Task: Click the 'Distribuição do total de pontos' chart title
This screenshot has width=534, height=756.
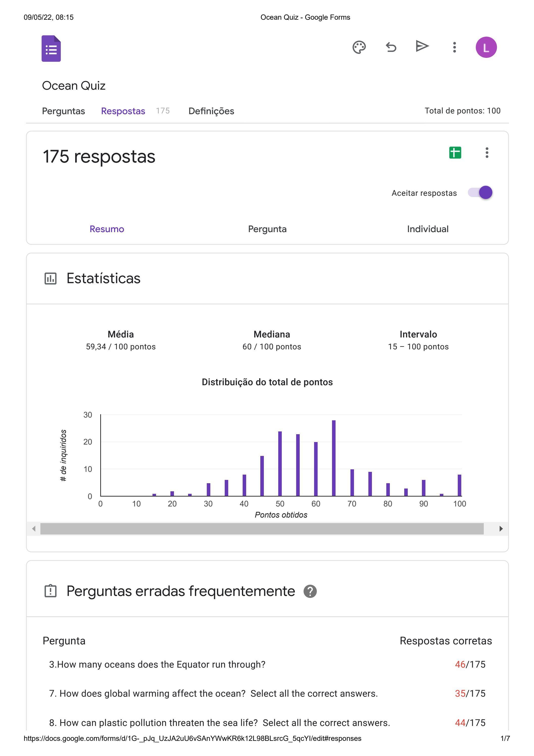Action: coord(267,382)
